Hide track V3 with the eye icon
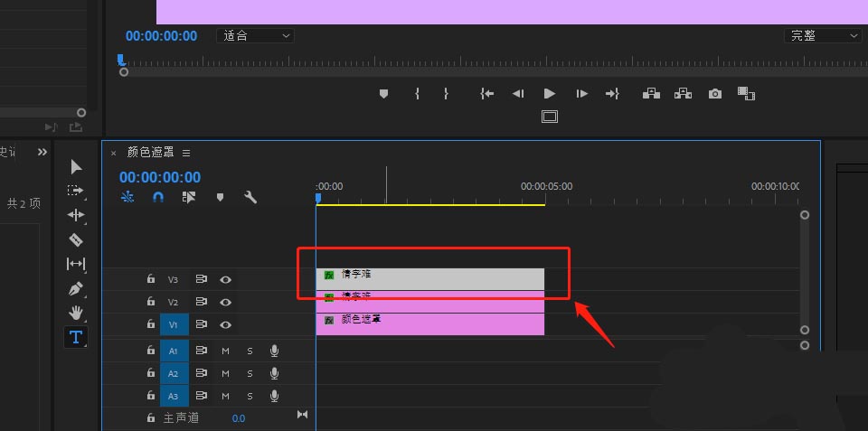This screenshot has height=431, width=868. pos(224,280)
